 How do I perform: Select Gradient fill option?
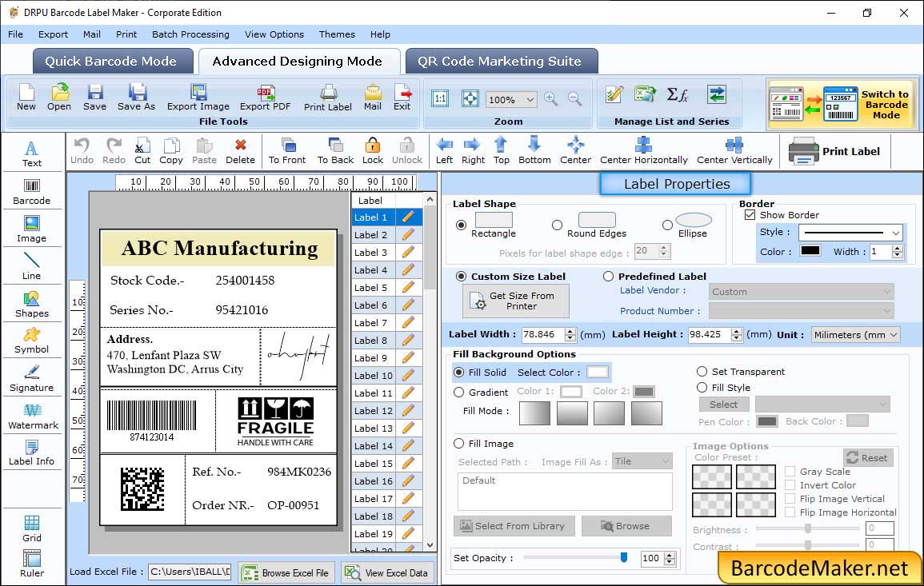click(x=458, y=393)
